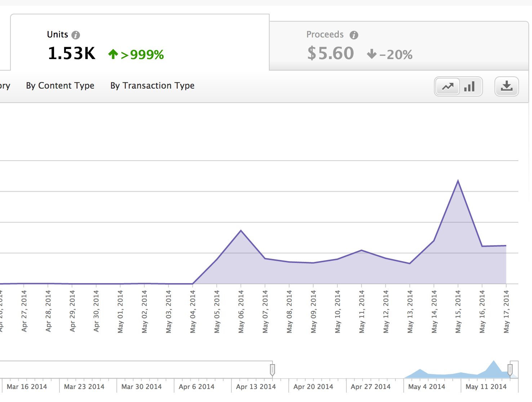Click the right range slider handle
Screen dimensions: 532x402
510,370
